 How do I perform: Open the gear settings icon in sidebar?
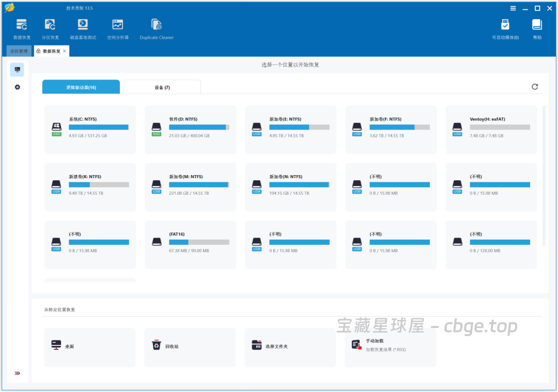tap(17, 87)
